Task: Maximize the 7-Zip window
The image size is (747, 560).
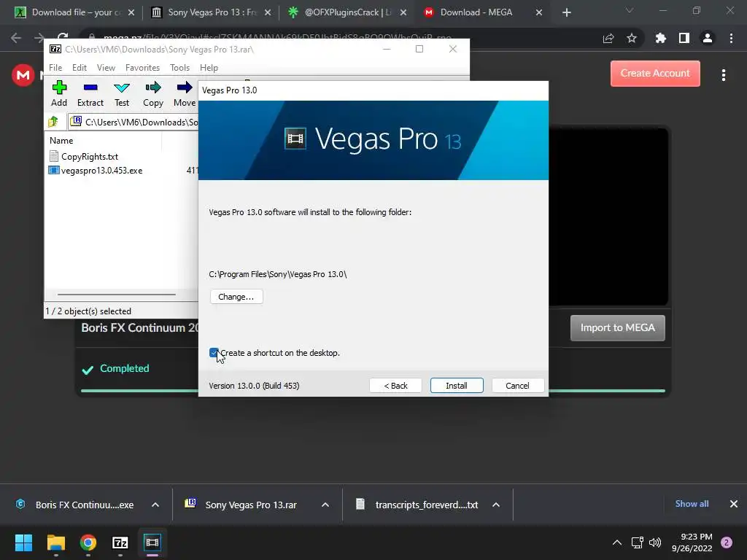Action: pos(419,49)
